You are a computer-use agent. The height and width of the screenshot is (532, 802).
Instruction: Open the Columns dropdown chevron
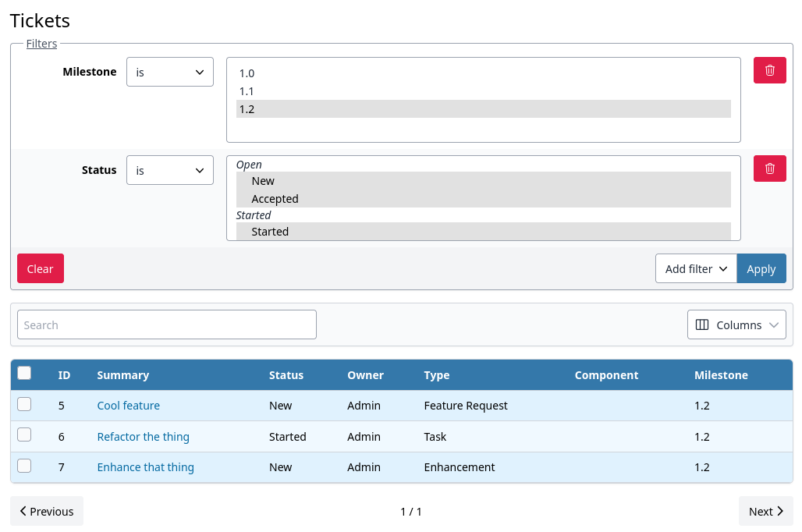(x=773, y=325)
